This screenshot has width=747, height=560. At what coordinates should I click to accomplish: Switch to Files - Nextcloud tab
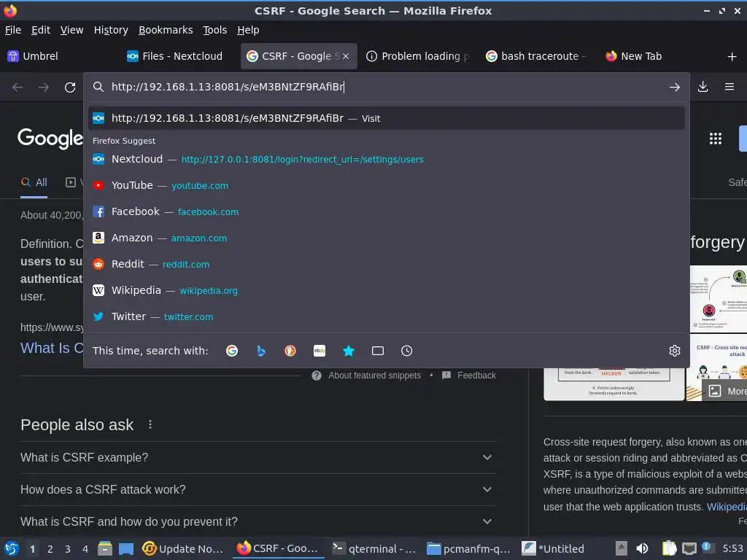point(181,56)
